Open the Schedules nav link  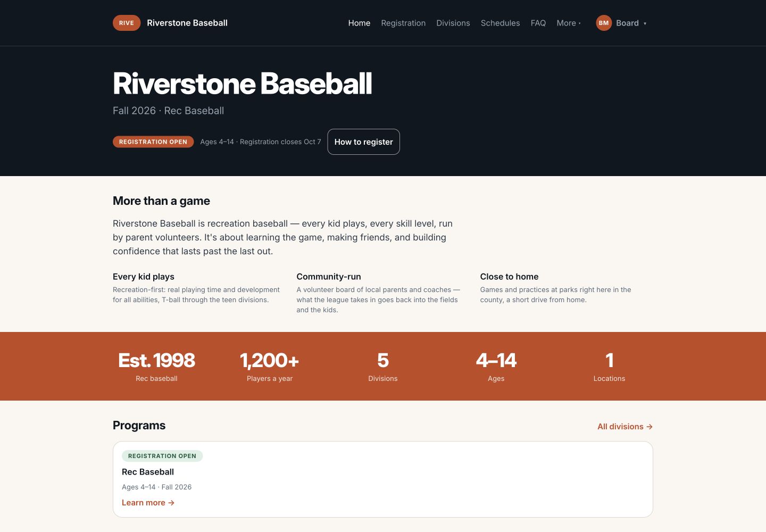tap(500, 23)
